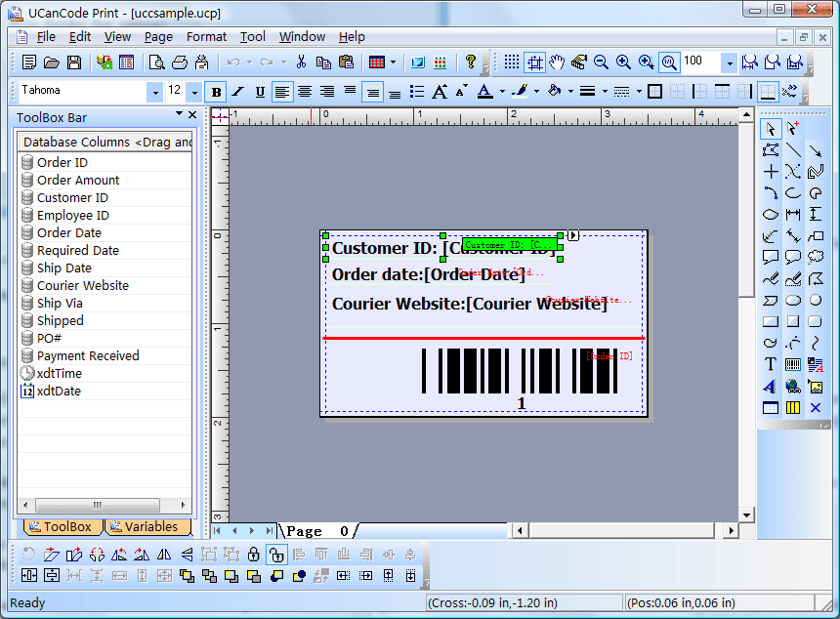Expand the zoom percentage dropdown

(x=729, y=62)
